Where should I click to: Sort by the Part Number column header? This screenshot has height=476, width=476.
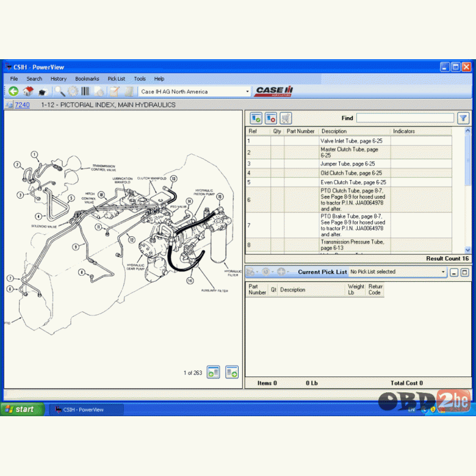click(x=301, y=131)
